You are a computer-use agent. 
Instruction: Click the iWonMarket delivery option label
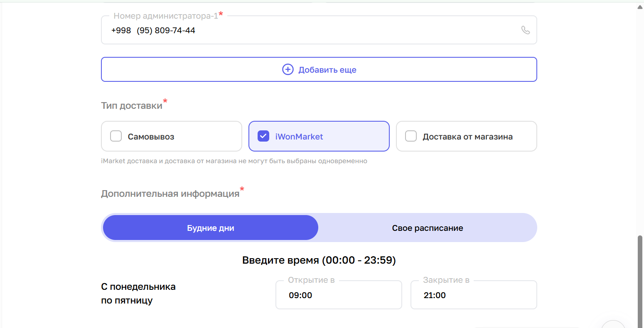tap(299, 137)
